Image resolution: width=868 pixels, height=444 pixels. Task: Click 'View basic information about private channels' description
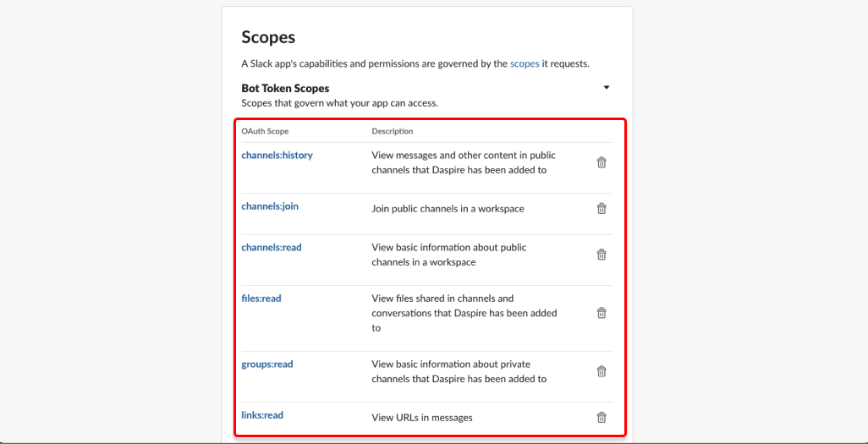(x=459, y=371)
